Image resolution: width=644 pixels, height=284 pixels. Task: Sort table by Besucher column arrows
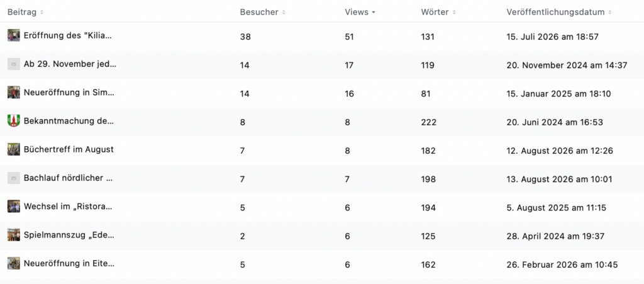[x=284, y=13]
